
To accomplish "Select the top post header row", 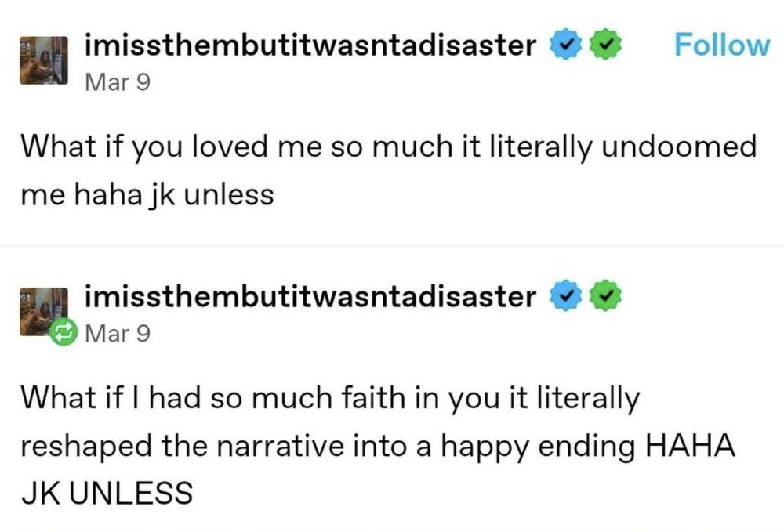I will [x=314, y=44].
